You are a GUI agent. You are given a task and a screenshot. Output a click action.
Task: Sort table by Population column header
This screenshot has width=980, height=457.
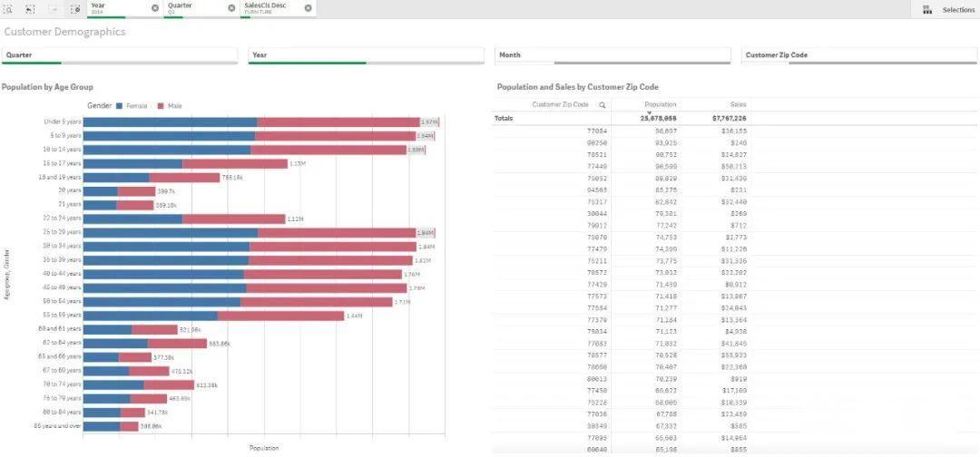pyautogui.click(x=660, y=105)
